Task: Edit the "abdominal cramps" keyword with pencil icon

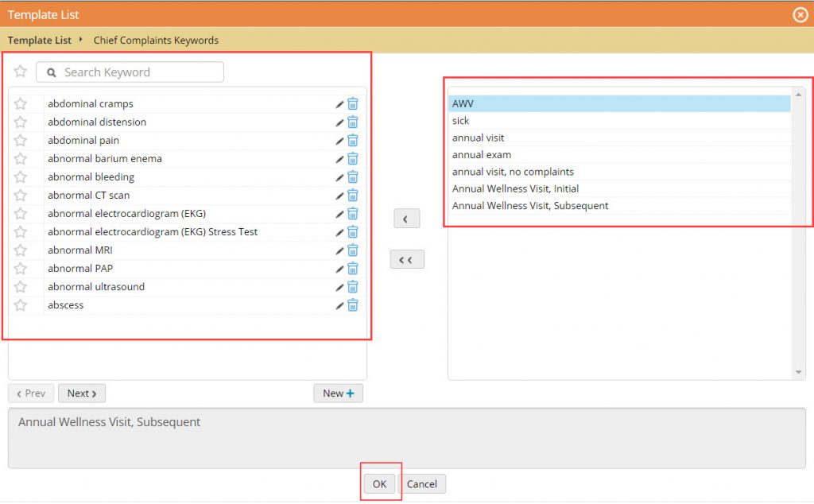Action: (339, 103)
